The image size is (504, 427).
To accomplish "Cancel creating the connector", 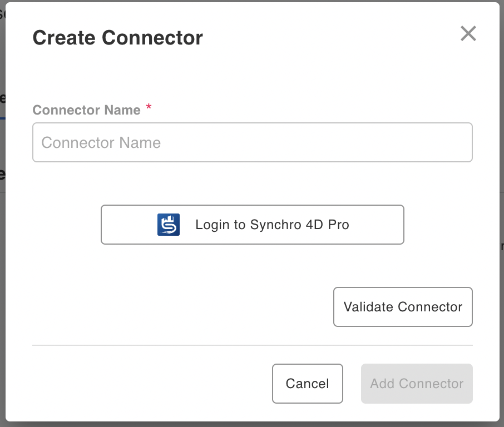I will coord(307,384).
